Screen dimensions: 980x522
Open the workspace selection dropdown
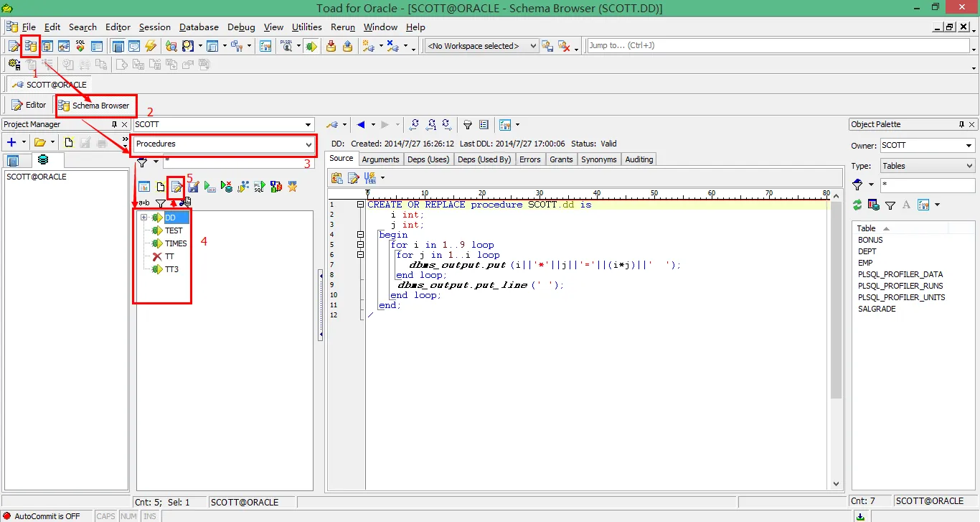[533, 46]
